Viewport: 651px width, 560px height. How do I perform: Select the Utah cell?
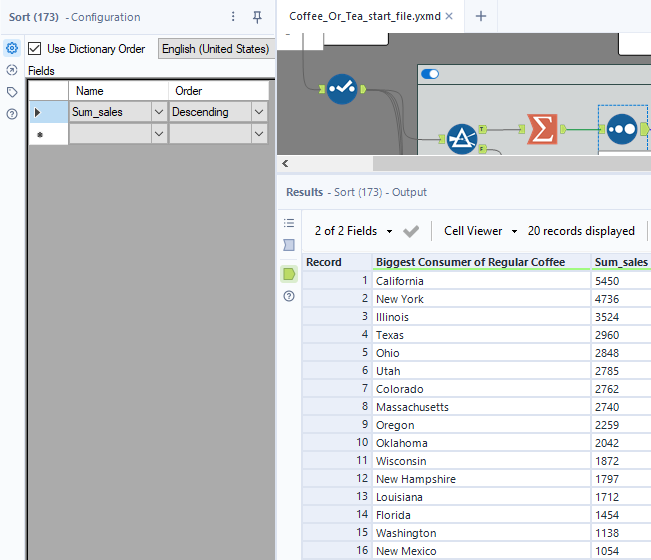pos(481,371)
